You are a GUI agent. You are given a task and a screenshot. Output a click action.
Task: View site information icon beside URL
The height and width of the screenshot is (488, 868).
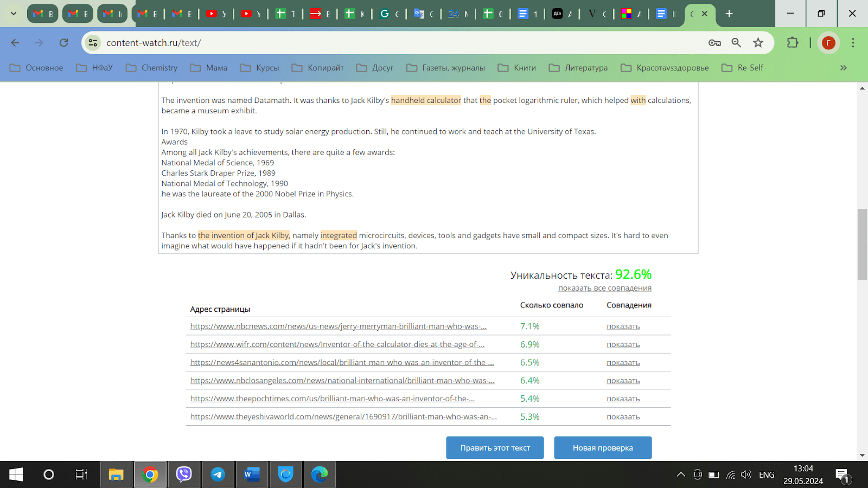tap(93, 43)
